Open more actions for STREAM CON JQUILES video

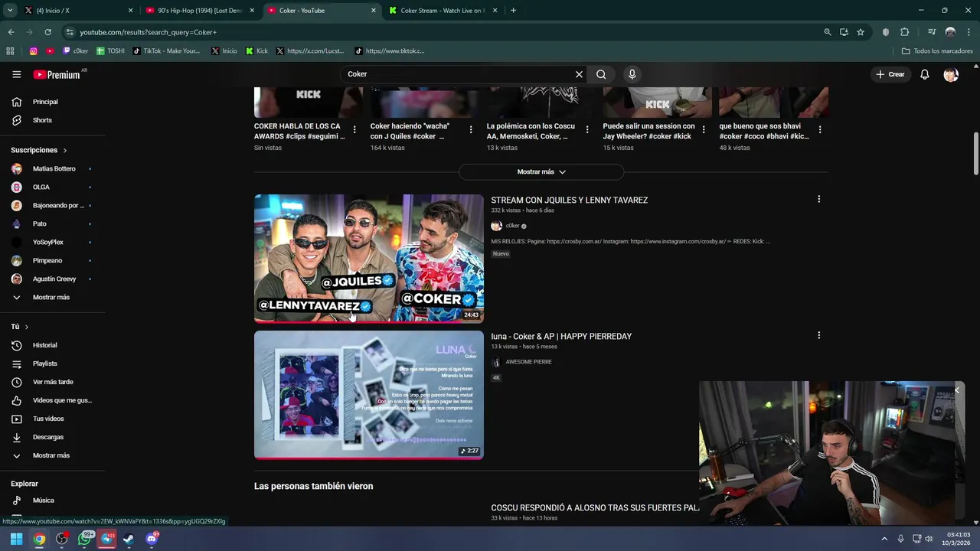click(818, 199)
